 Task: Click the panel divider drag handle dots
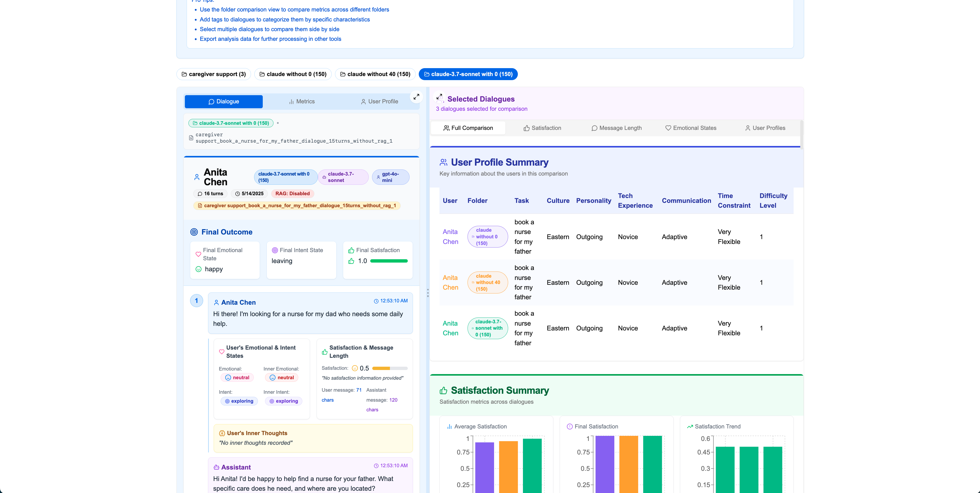click(x=428, y=293)
